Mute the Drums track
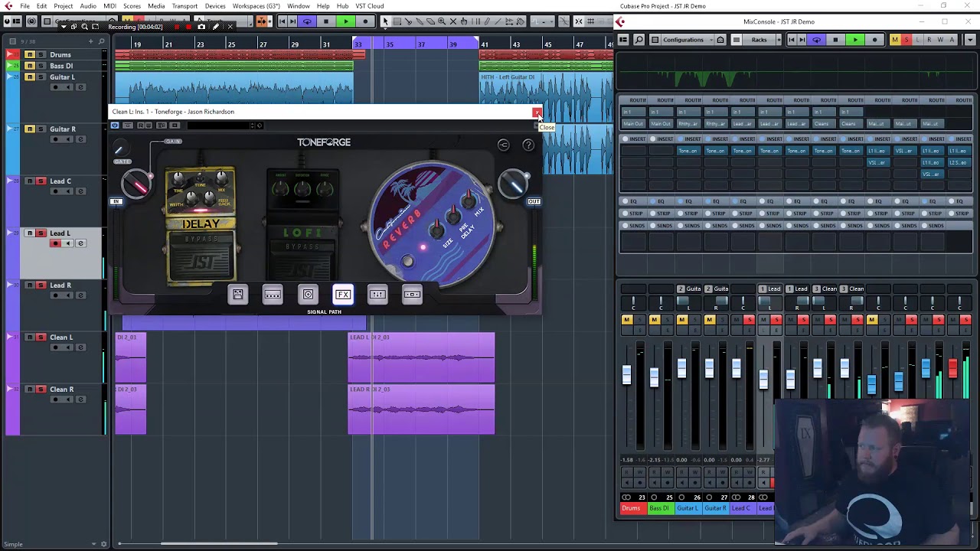Screen dimensions: 980x551 (x=29, y=55)
